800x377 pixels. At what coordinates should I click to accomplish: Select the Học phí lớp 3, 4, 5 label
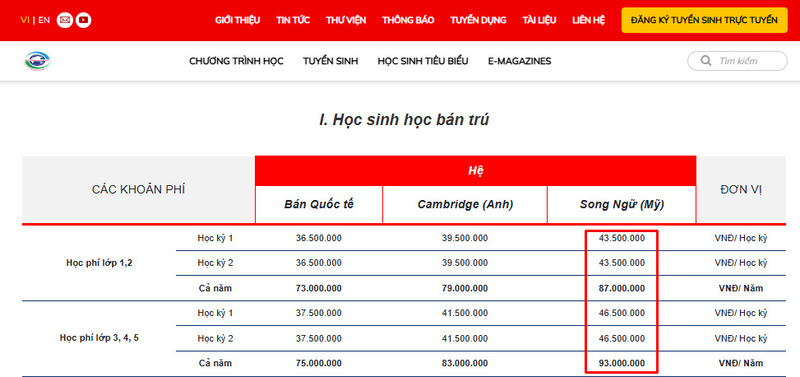click(99, 338)
